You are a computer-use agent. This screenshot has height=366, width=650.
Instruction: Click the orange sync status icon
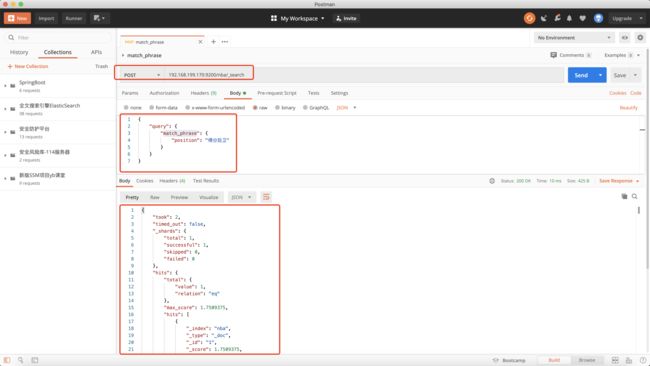(529, 18)
